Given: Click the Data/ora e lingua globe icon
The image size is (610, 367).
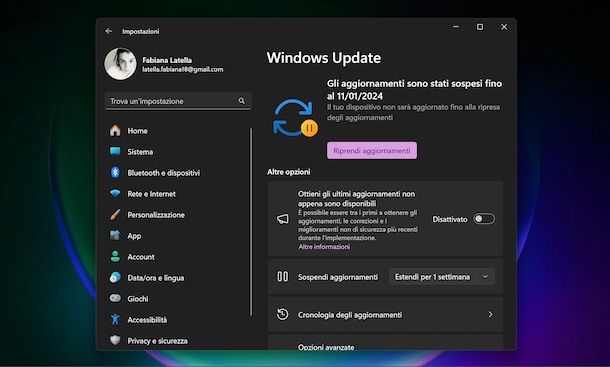Looking at the screenshot, I should 115,277.
